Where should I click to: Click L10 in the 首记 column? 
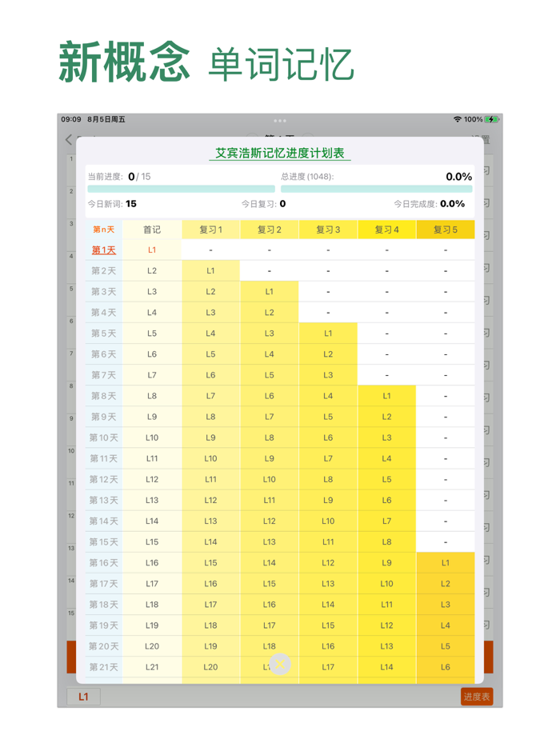[x=152, y=437]
